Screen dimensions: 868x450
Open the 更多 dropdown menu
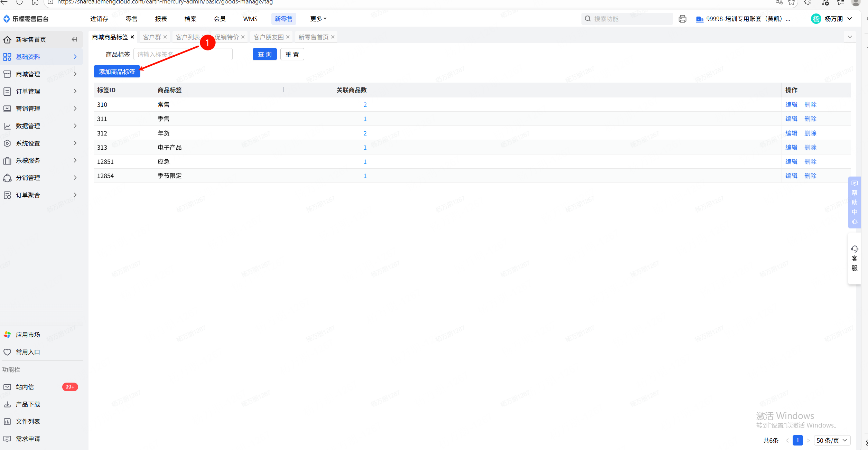318,19
